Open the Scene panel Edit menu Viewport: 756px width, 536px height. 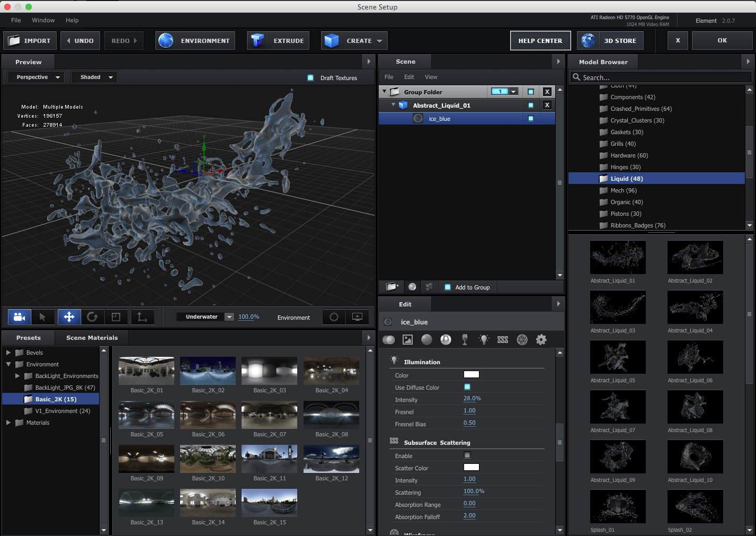pos(409,77)
